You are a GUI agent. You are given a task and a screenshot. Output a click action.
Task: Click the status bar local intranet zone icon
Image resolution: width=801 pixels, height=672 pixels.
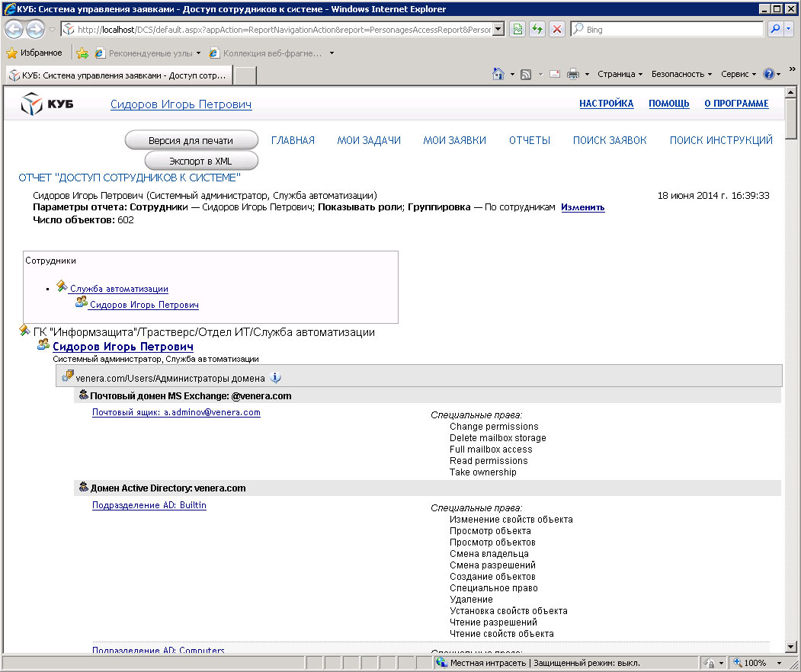[x=441, y=662]
